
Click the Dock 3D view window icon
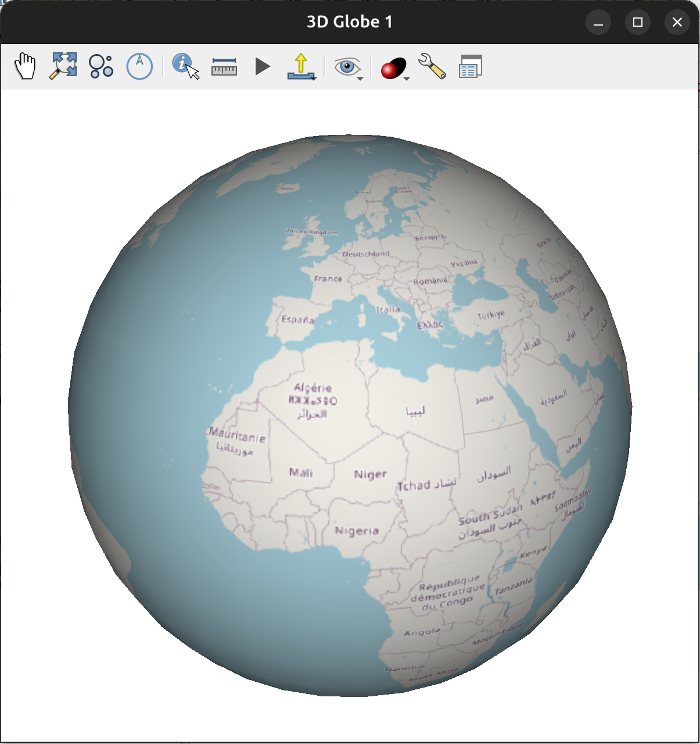coord(471,66)
